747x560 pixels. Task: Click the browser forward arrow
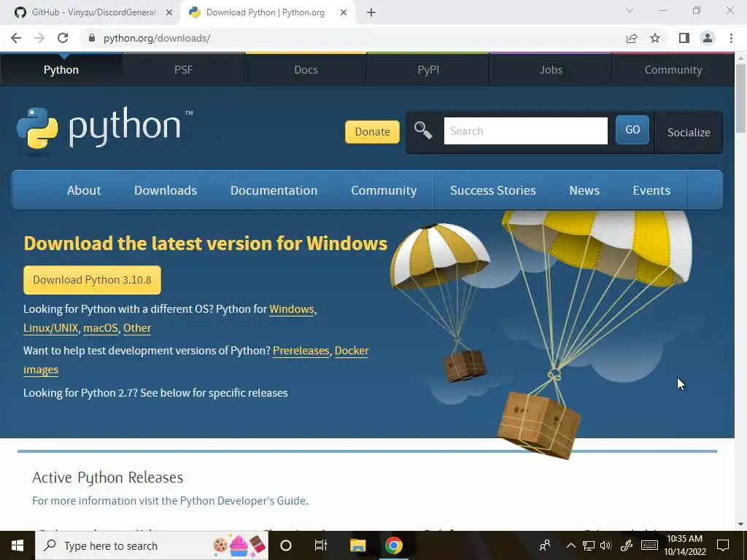(x=39, y=38)
